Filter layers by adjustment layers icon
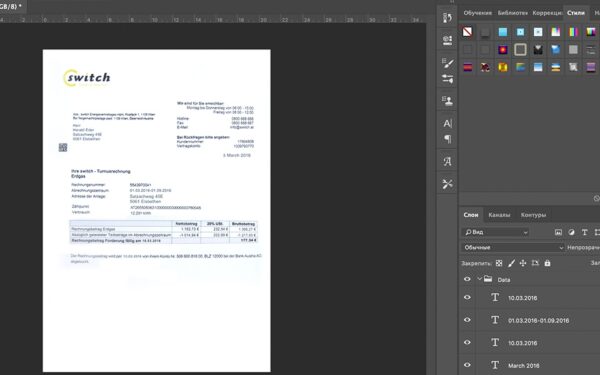Image resolution: width=600 pixels, height=375 pixels. [571, 232]
